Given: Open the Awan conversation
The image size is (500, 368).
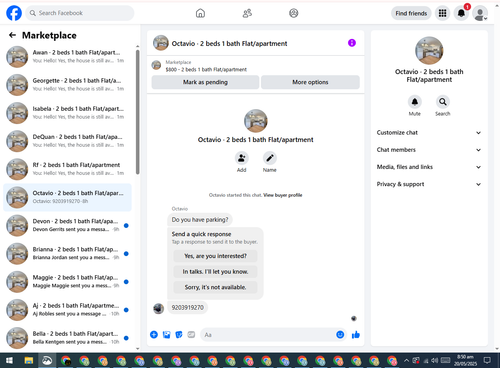Looking at the screenshot, I should coord(68,57).
